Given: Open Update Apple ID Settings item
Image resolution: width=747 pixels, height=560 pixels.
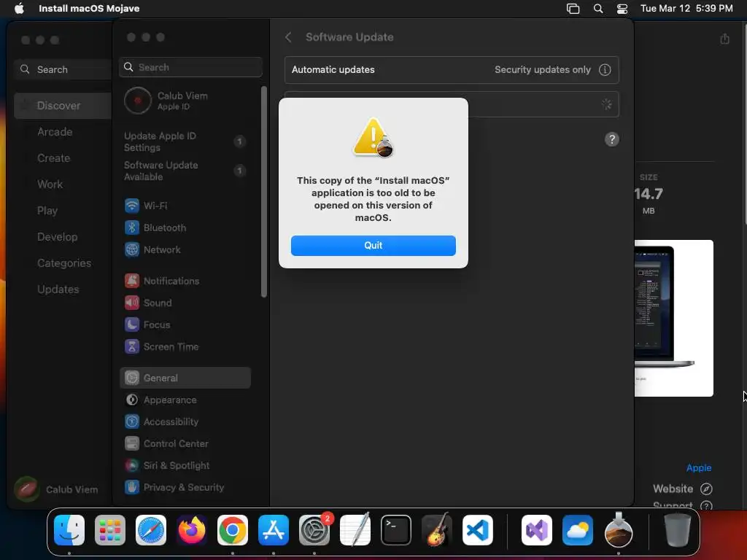Looking at the screenshot, I should (186, 141).
